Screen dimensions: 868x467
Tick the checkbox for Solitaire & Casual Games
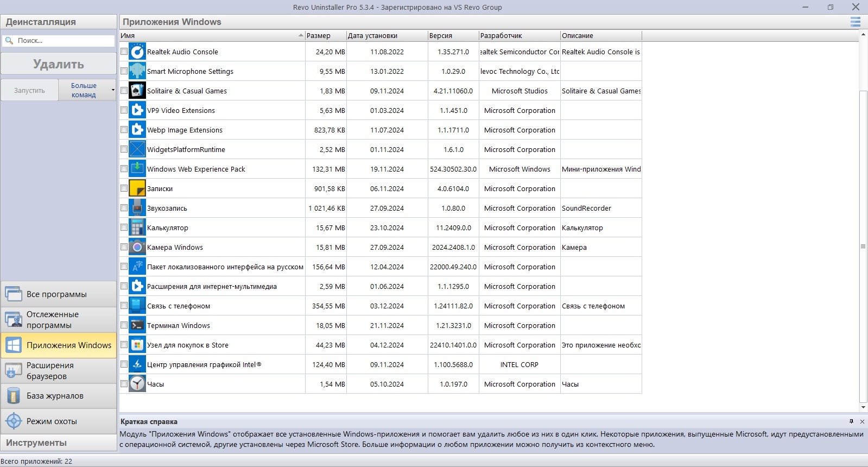click(124, 91)
